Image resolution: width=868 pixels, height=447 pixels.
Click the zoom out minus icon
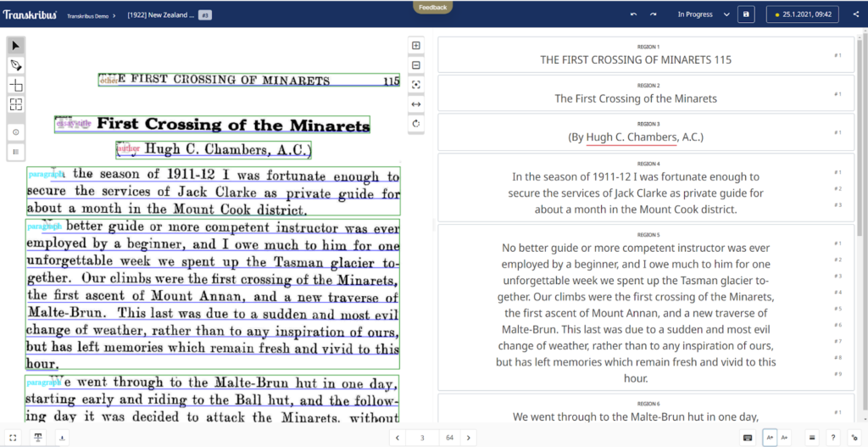(416, 65)
